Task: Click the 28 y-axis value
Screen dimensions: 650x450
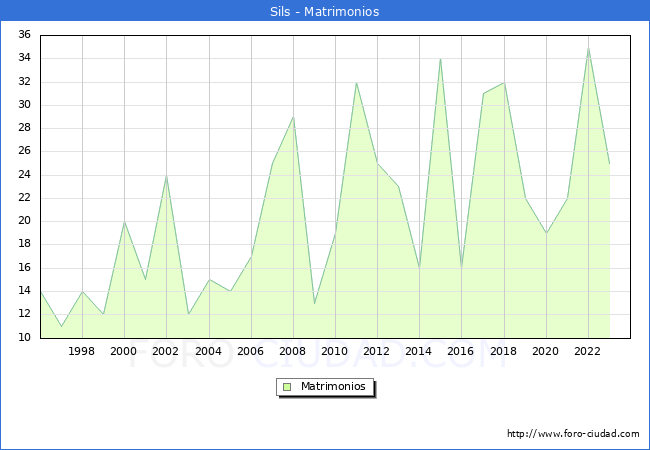Action: (x=24, y=128)
